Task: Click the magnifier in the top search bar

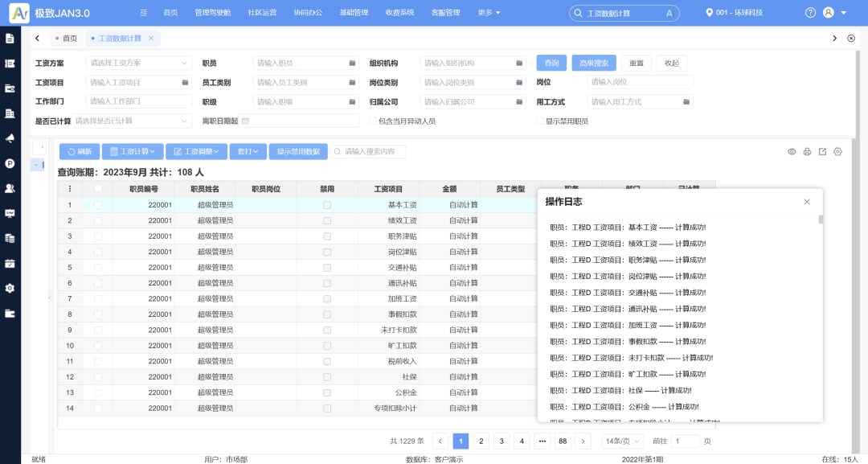Action: pyautogui.click(x=576, y=12)
